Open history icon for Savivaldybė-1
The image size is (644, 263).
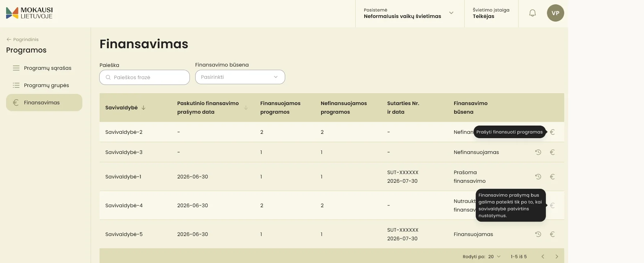(x=538, y=177)
